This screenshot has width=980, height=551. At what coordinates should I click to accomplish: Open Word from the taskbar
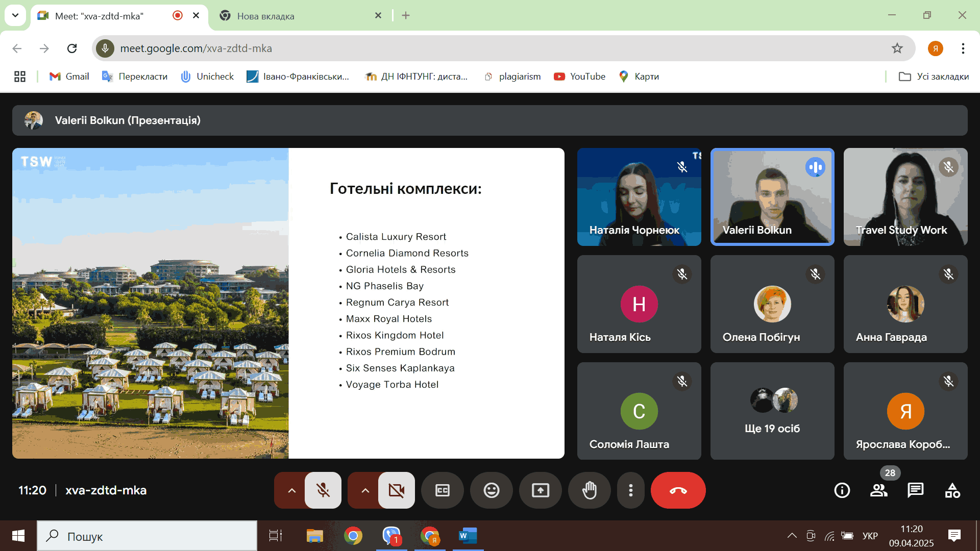(x=468, y=536)
